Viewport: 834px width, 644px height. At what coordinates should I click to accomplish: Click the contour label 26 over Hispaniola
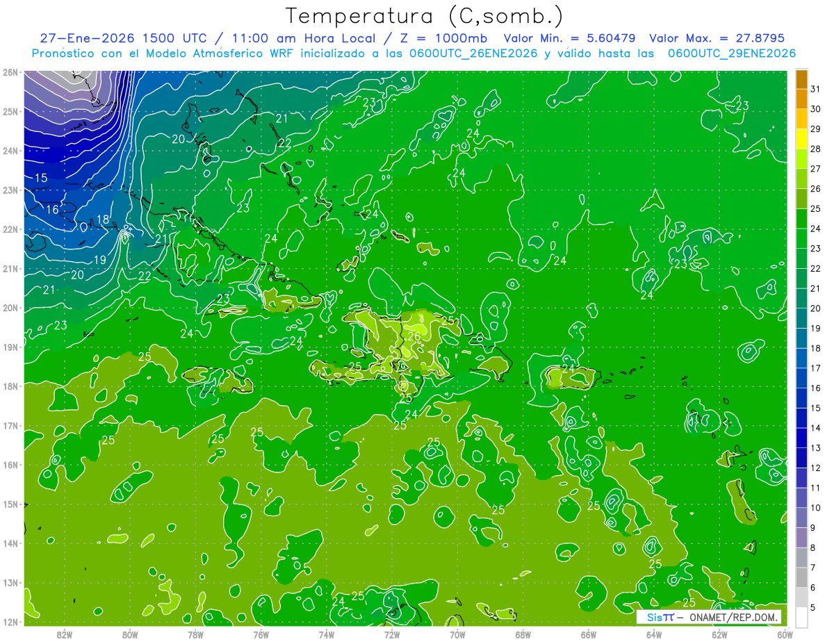click(x=414, y=337)
